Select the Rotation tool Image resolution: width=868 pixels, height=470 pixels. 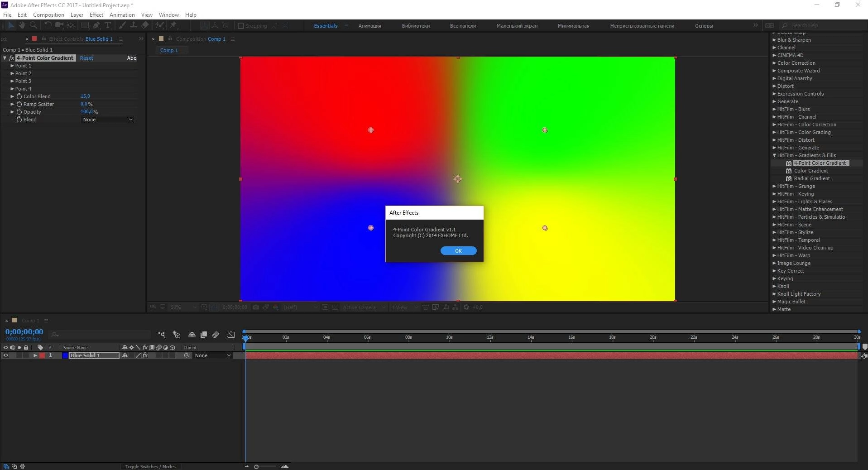(48, 25)
